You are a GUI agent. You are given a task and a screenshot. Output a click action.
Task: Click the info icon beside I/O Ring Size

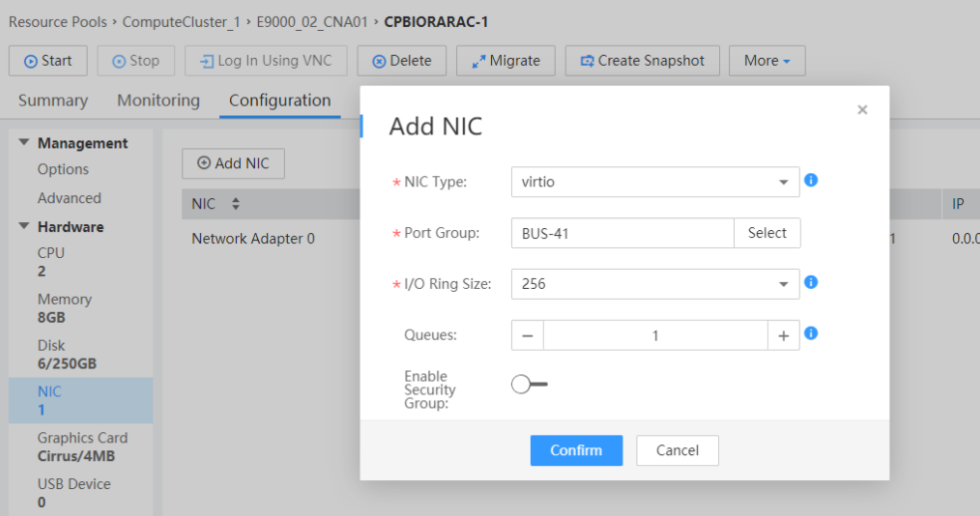pyautogui.click(x=811, y=282)
